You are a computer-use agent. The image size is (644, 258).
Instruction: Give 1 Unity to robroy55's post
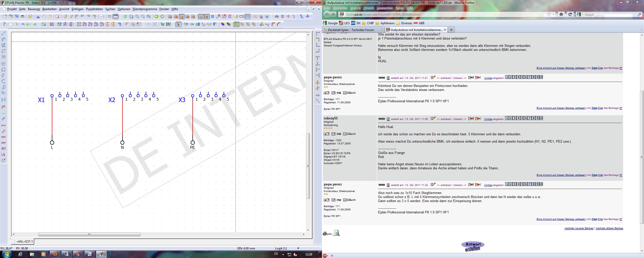click(507, 118)
